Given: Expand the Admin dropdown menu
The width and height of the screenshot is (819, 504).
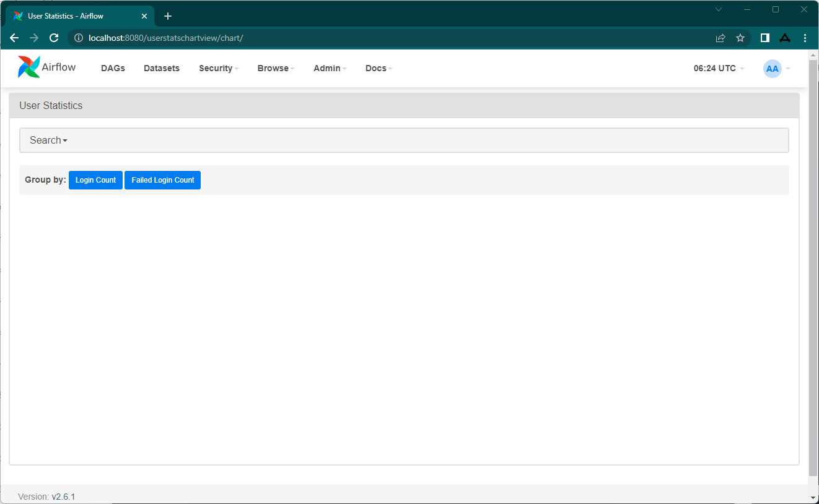Looking at the screenshot, I should tap(330, 68).
